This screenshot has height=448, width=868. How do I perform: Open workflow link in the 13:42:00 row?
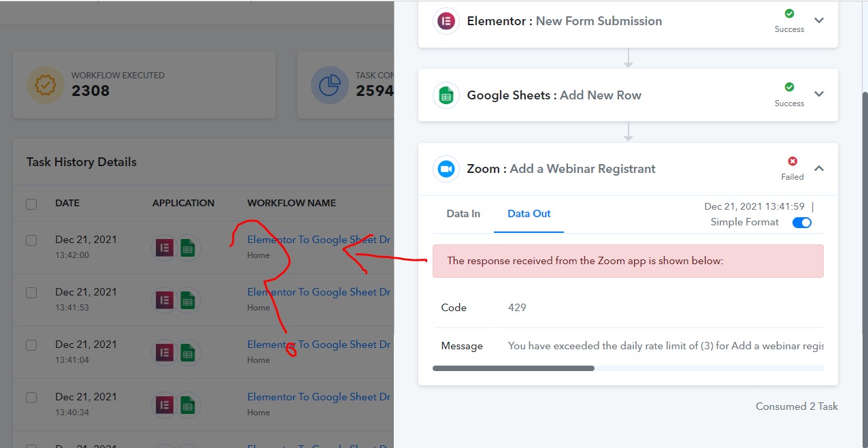(x=319, y=240)
